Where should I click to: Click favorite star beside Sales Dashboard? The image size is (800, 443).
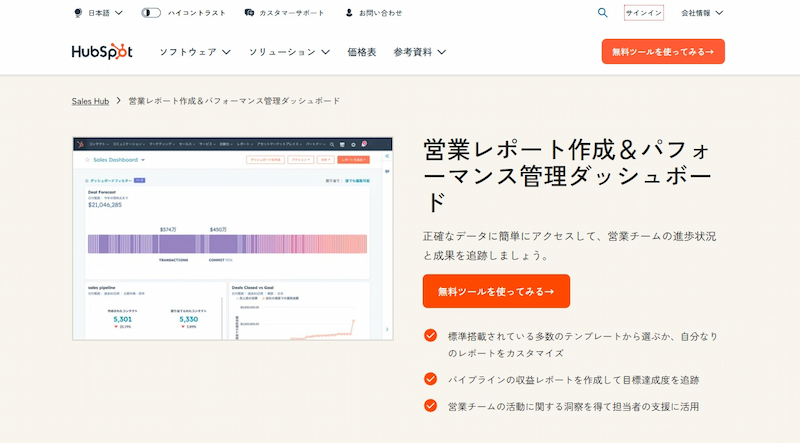coord(87,160)
